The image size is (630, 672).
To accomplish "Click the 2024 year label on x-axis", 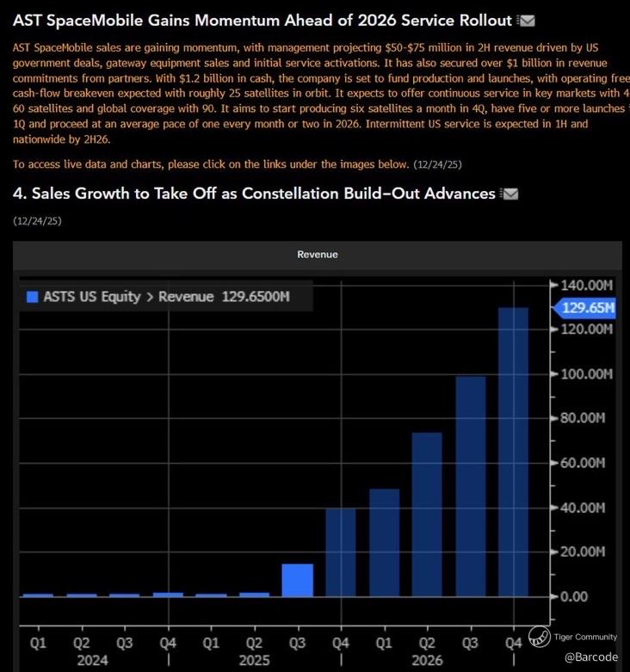I will pos(93,661).
